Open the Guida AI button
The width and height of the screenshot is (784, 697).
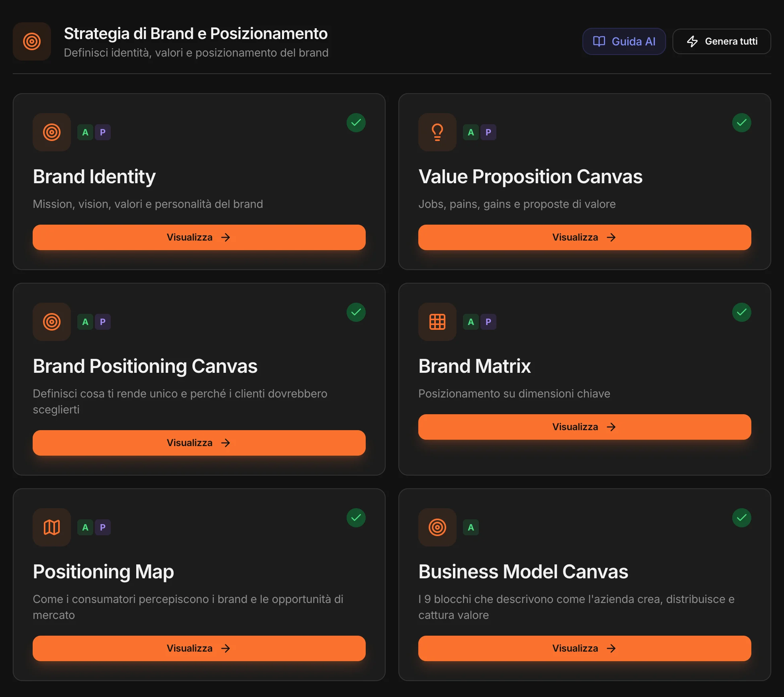(x=624, y=41)
